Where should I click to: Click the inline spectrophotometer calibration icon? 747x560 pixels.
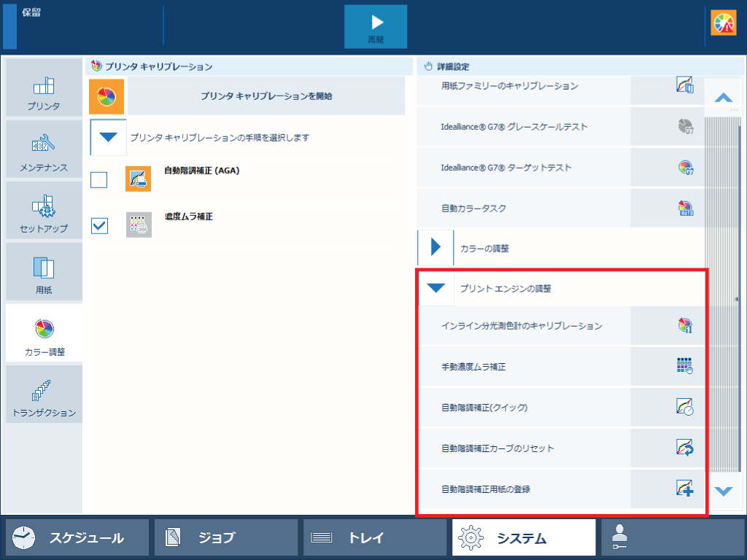coord(685,326)
